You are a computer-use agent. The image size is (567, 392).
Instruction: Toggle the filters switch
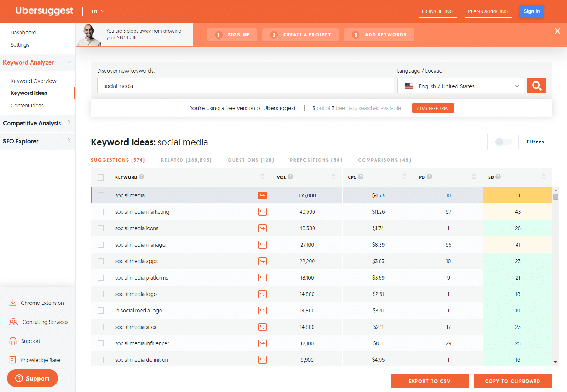point(503,142)
